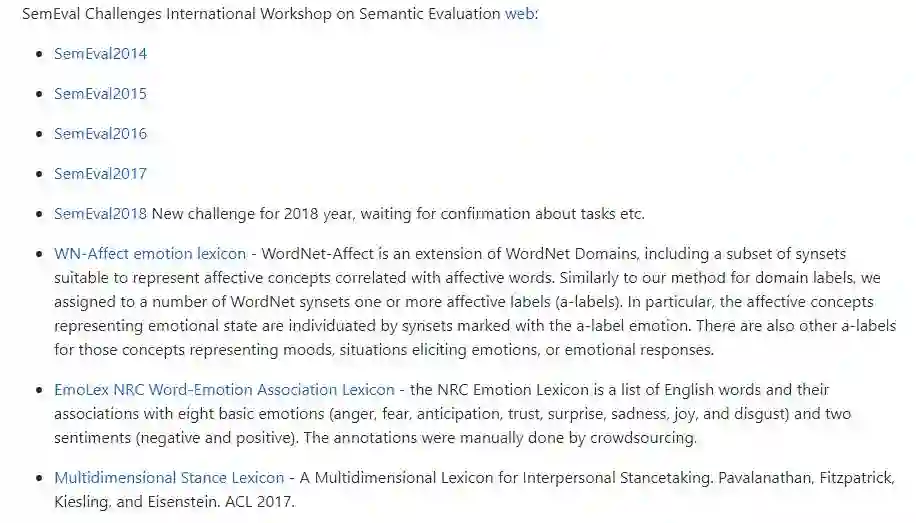Click the bullet point beside SemEval2018
The width and height of the screenshot is (916, 523).
(39, 214)
